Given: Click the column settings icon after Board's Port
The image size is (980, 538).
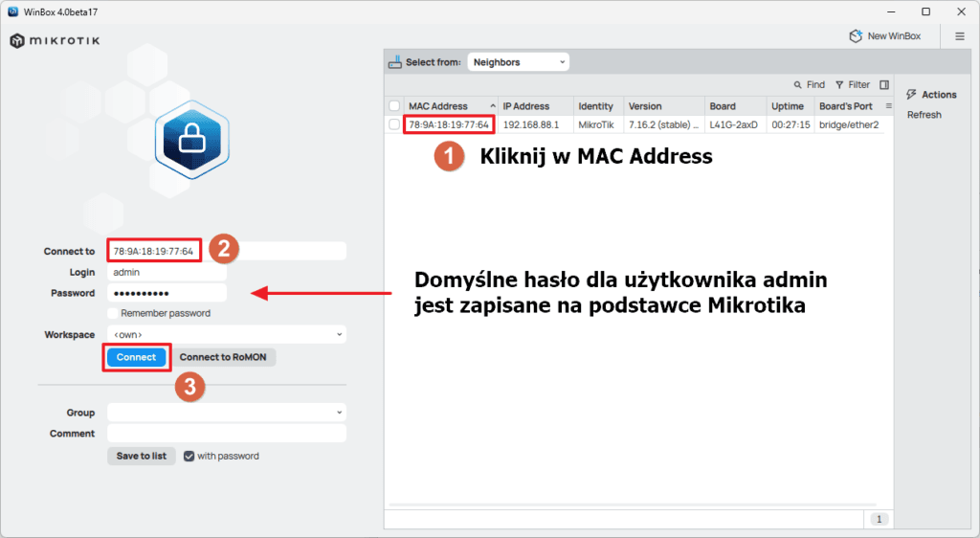Looking at the screenshot, I should click(x=887, y=105).
